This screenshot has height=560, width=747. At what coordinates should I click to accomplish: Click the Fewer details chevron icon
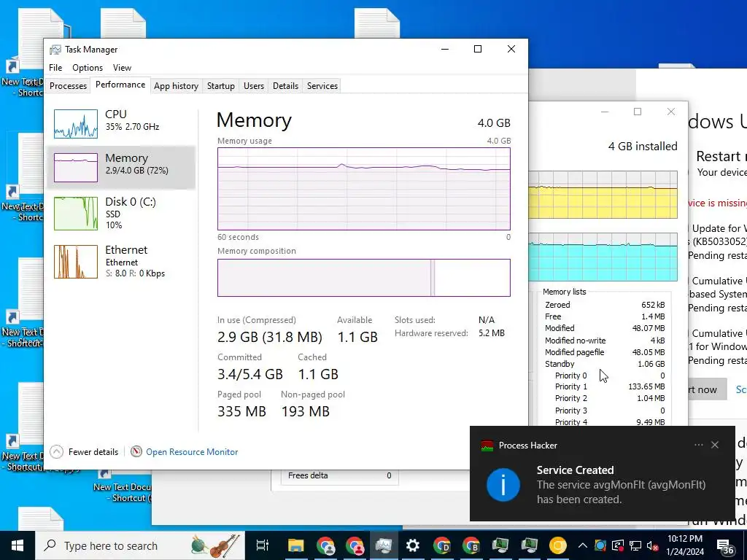(56, 451)
